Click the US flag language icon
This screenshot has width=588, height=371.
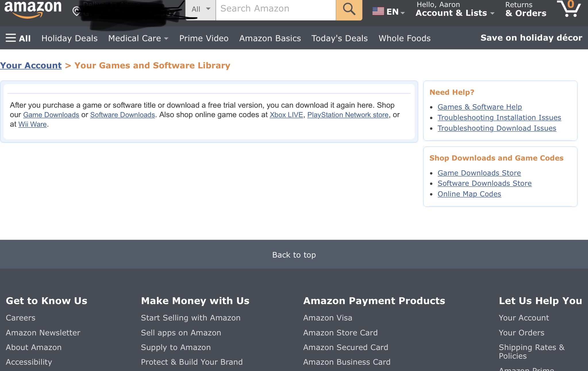378,11
